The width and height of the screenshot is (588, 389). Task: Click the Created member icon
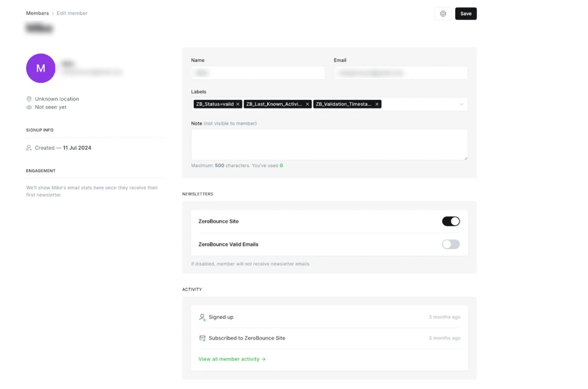[x=29, y=148]
